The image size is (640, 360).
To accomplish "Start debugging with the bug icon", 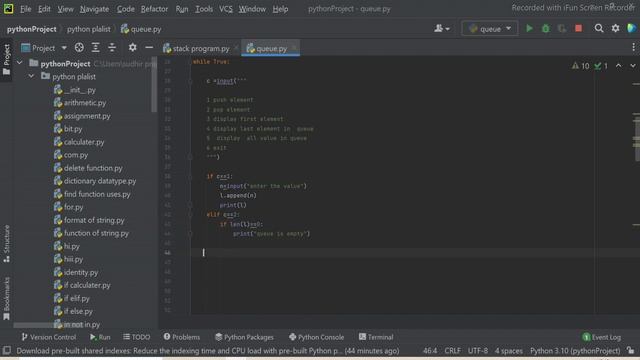I will coord(546,28).
